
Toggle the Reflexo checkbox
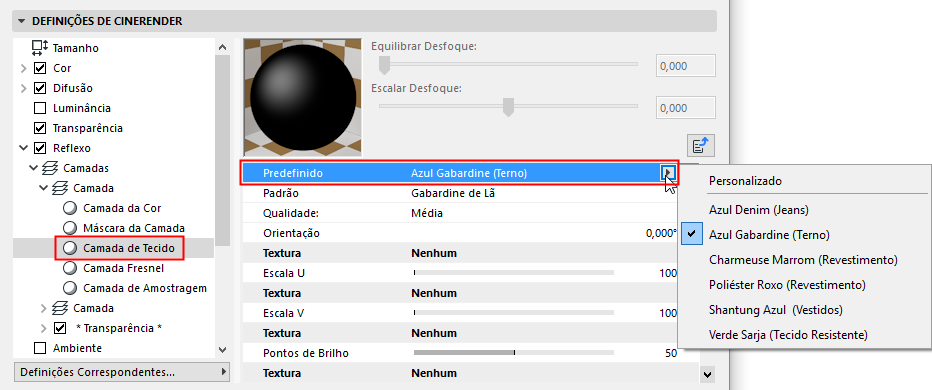click(40, 148)
